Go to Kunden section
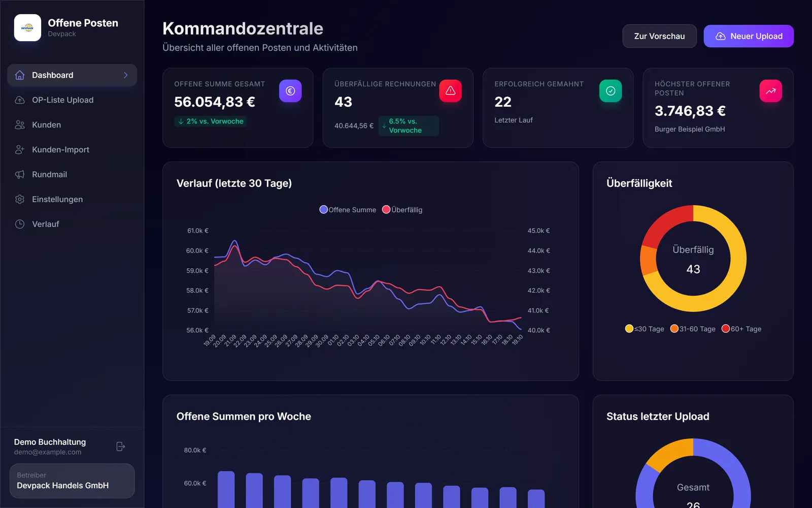Viewport: 812px width, 508px height. pyautogui.click(x=72, y=125)
